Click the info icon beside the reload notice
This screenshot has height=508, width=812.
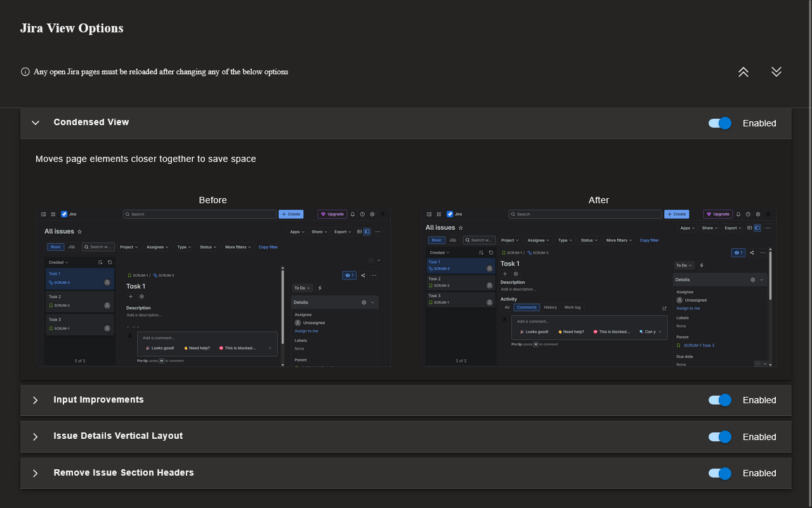pos(25,71)
